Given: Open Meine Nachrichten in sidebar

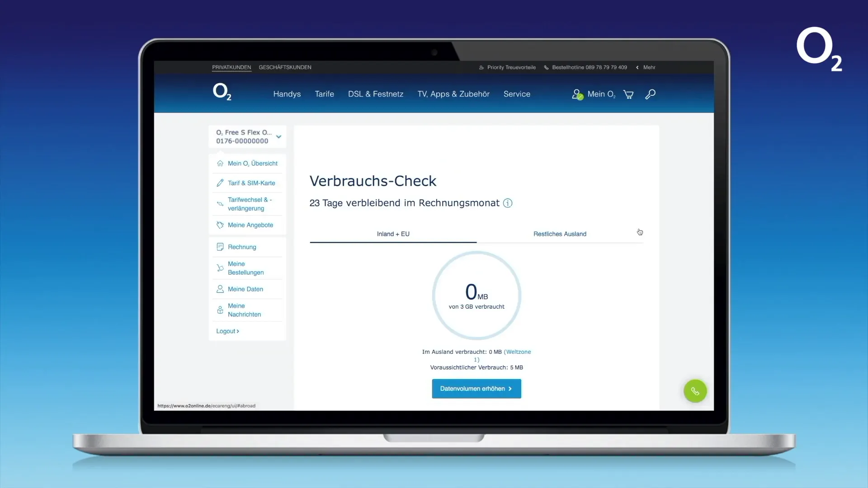Looking at the screenshot, I should [x=245, y=310].
